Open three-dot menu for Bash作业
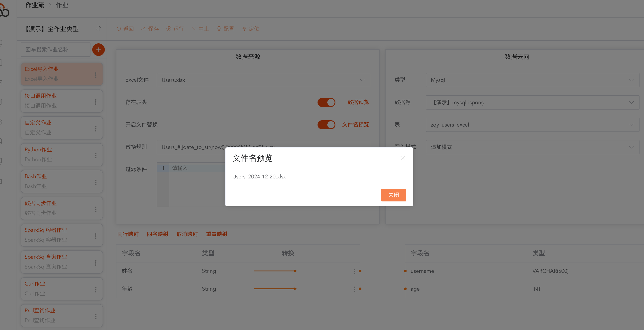The width and height of the screenshot is (644, 330). pos(95,182)
